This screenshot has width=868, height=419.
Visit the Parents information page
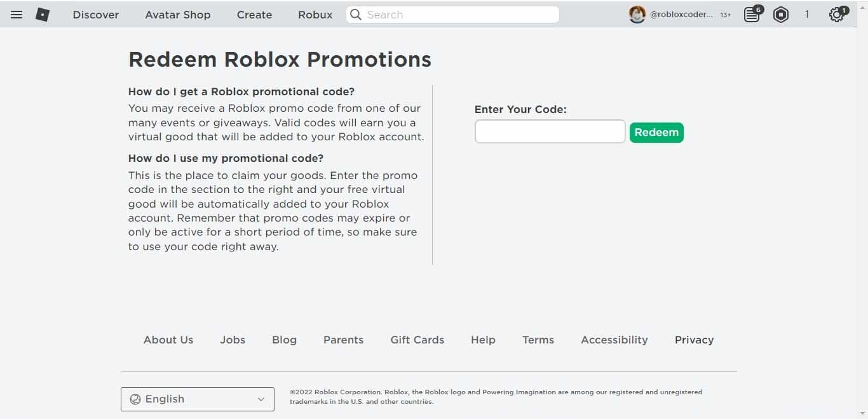[x=343, y=340]
